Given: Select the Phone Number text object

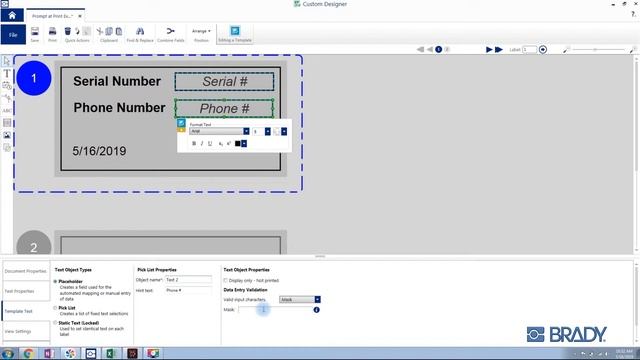Looking at the screenshot, I should click(x=119, y=108).
